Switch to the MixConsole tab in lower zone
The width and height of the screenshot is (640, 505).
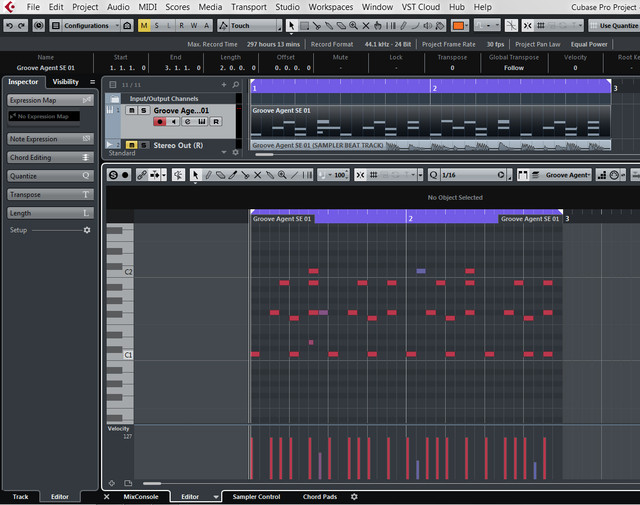pyautogui.click(x=141, y=497)
